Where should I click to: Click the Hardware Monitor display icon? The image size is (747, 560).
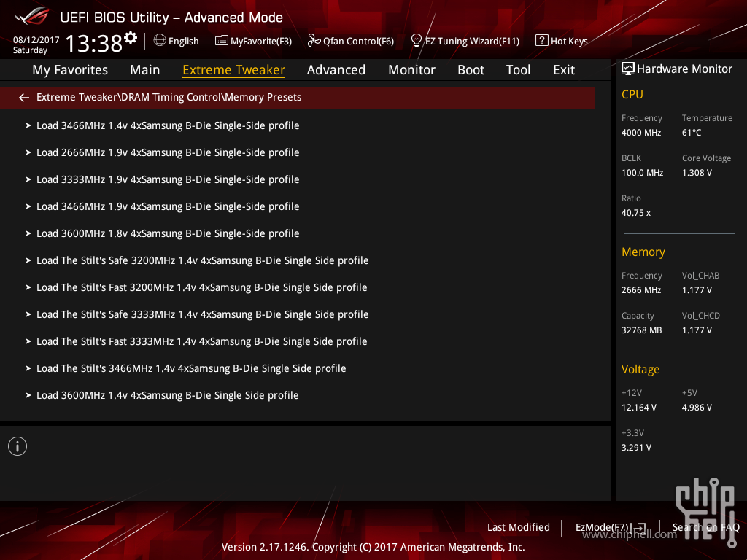[x=628, y=69]
